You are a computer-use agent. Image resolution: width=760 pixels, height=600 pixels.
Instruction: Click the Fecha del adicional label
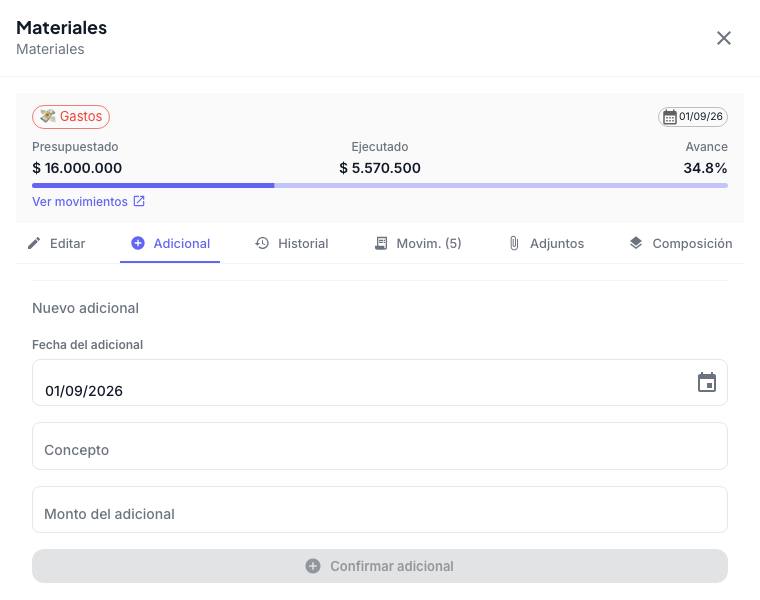click(x=87, y=345)
